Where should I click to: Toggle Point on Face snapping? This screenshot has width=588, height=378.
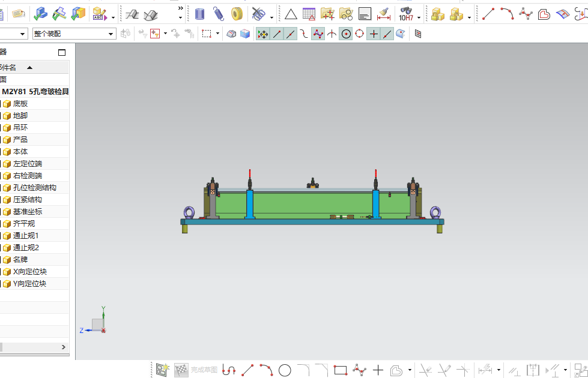401,34
